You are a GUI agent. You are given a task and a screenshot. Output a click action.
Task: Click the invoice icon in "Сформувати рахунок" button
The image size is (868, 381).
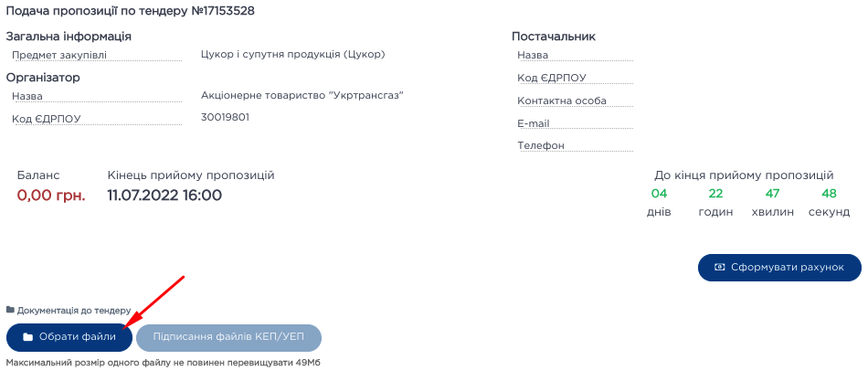(720, 267)
